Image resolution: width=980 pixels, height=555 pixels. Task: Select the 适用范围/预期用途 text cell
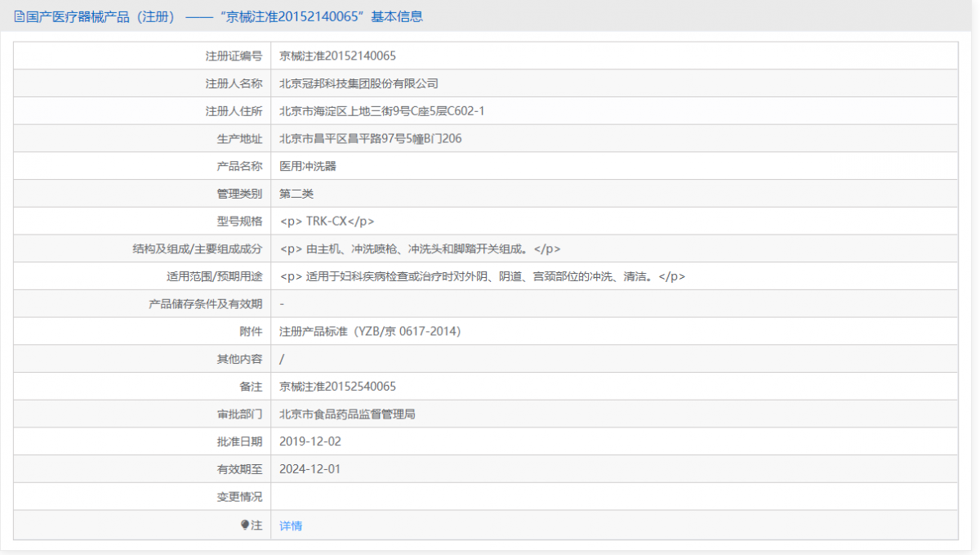(482, 276)
